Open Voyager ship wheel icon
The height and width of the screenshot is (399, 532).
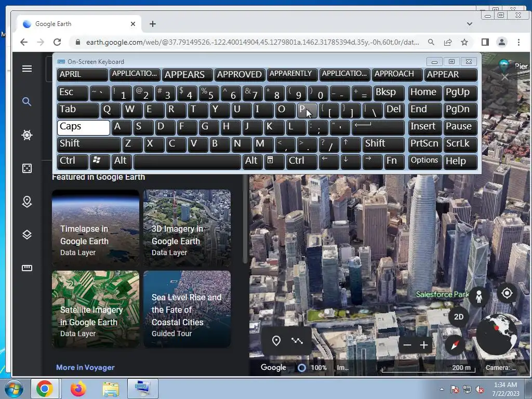(x=27, y=135)
